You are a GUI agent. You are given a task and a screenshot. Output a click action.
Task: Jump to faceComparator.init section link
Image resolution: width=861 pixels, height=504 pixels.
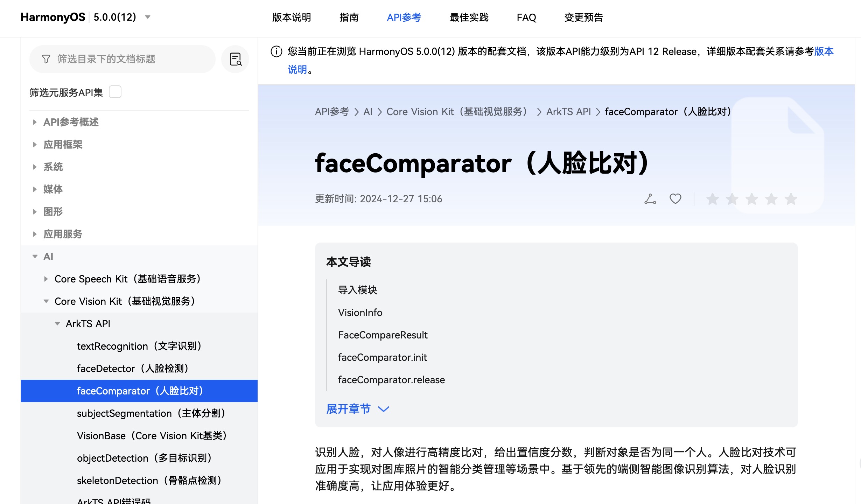point(382,357)
